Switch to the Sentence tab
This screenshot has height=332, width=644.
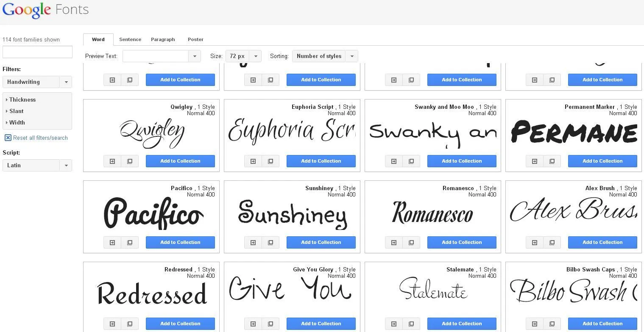[130, 39]
